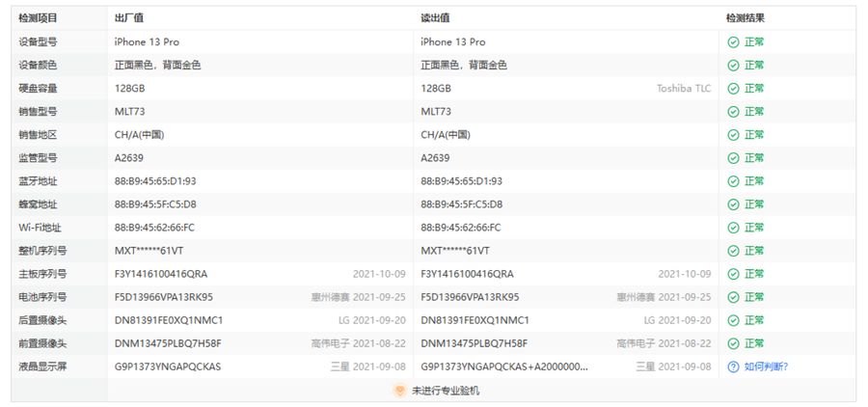Select the 主板序列号 row label
The height and width of the screenshot is (407, 868).
pos(42,274)
